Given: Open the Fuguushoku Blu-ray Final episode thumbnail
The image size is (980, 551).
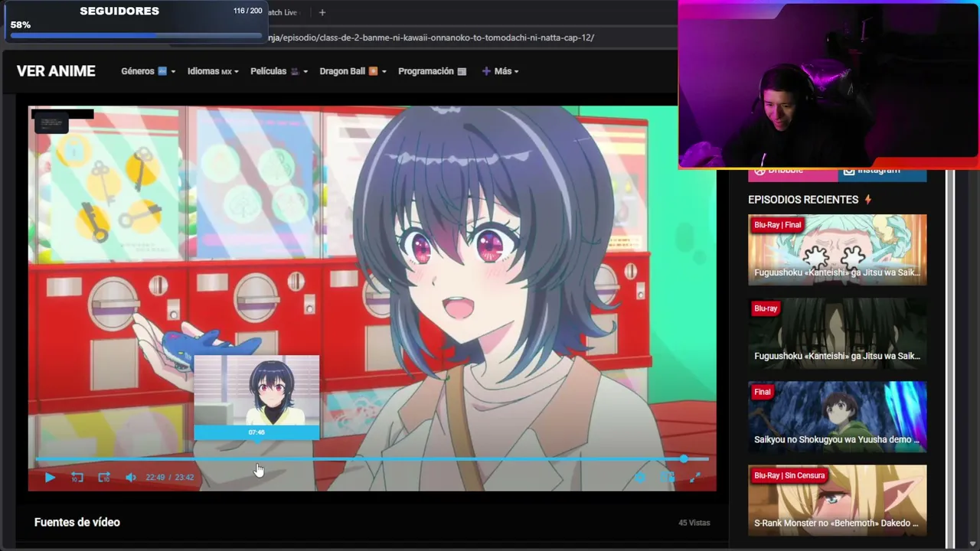Looking at the screenshot, I should tap(837, 250).
